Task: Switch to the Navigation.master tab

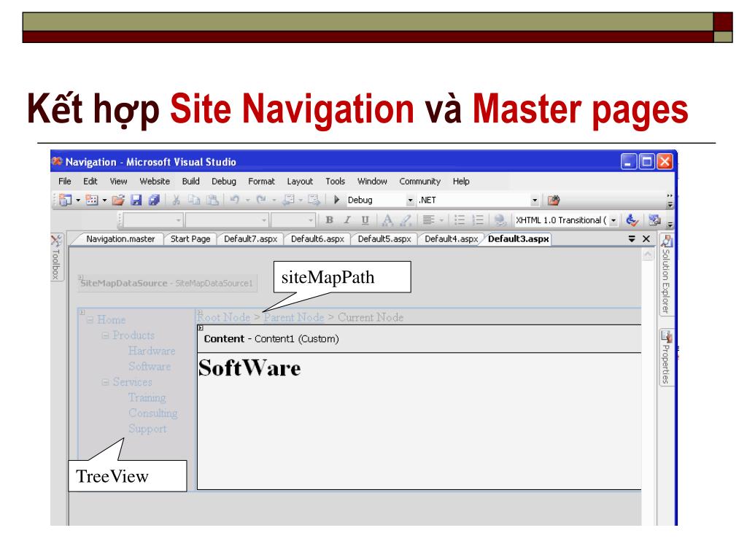Action: pos(120,239)
